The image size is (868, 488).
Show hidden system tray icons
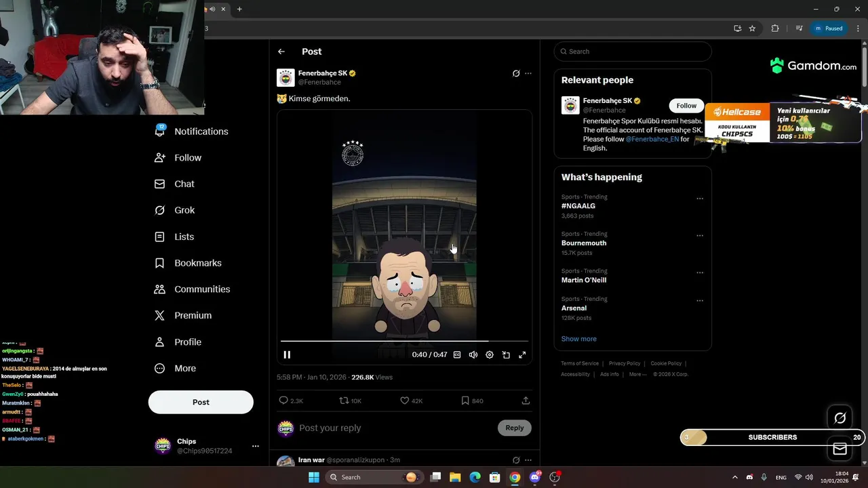pyautogui.click(x=735, y=477)
